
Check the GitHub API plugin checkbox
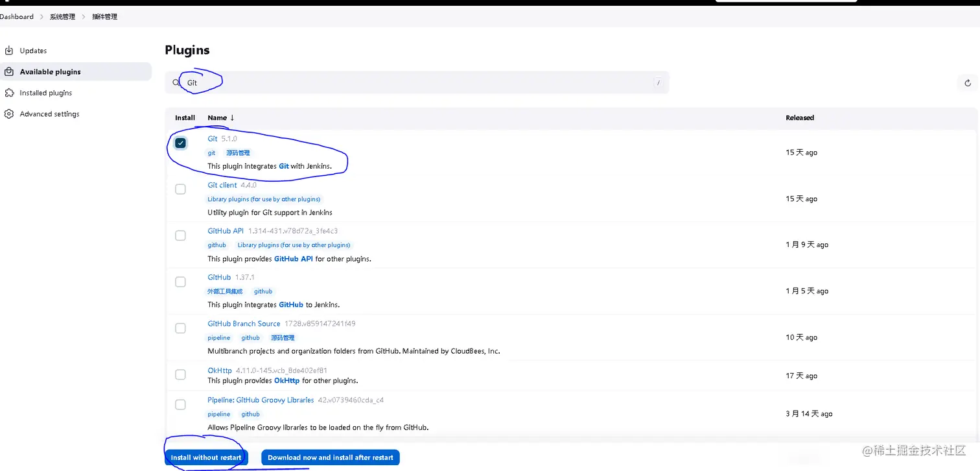point(180,235)
